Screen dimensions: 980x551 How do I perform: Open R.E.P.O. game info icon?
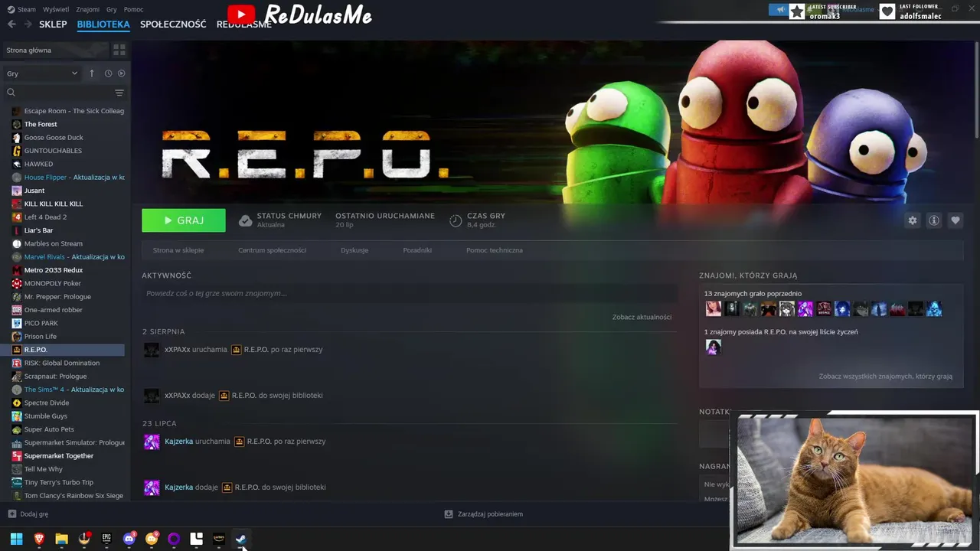[x=934, y=220]
